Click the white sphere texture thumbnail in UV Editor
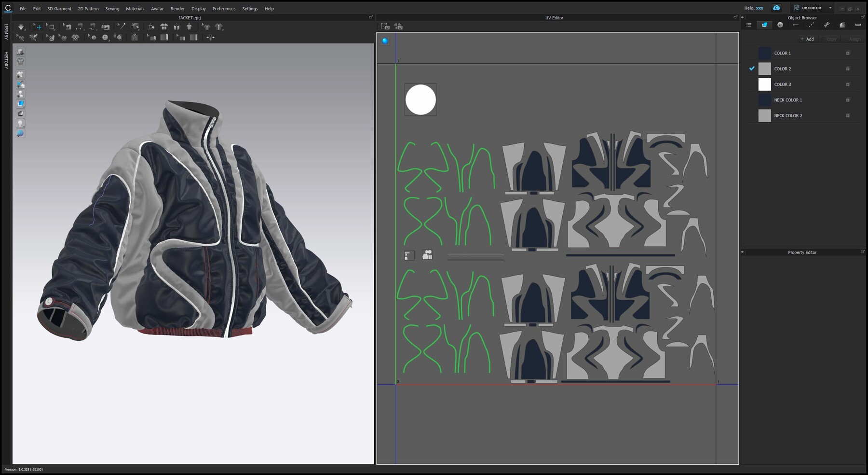Image resolution: width=868 pixels, height=475 pixels. pos(421,99)
